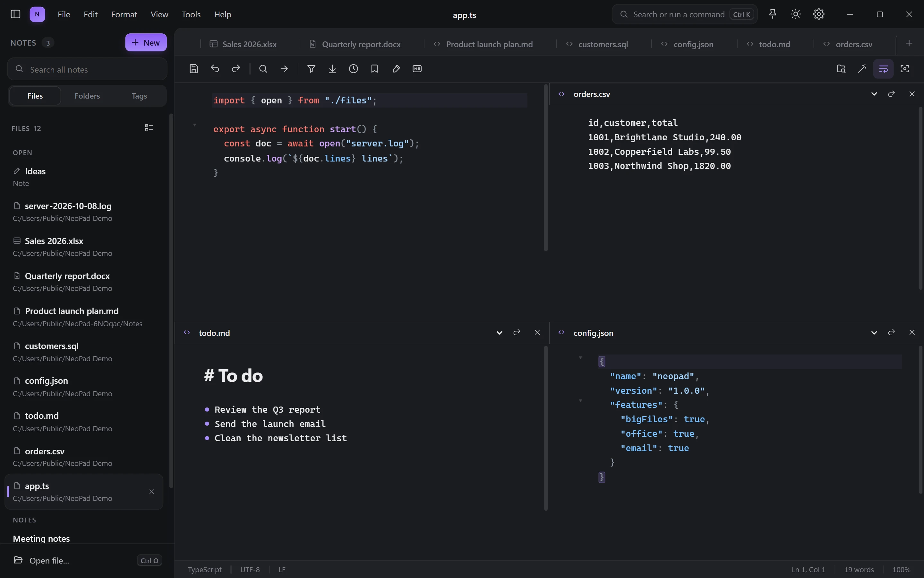
Task: Open the Format menu
Action: point(124,14)
